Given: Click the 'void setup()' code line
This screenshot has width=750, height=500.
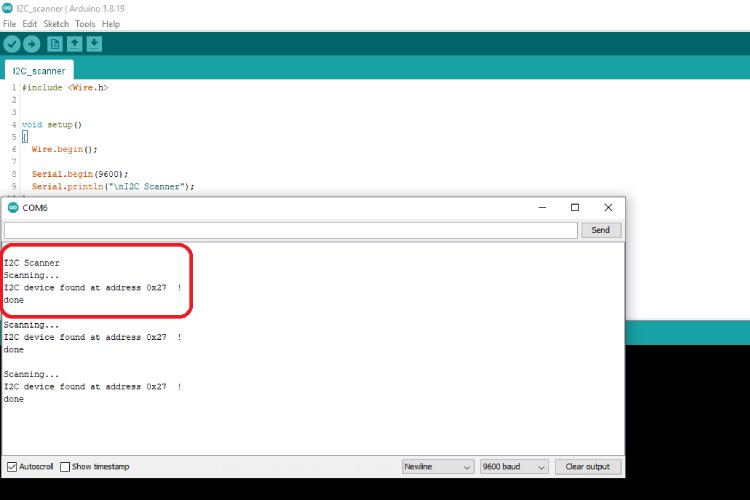Looking at the screenshot, I should pos(52,125).
